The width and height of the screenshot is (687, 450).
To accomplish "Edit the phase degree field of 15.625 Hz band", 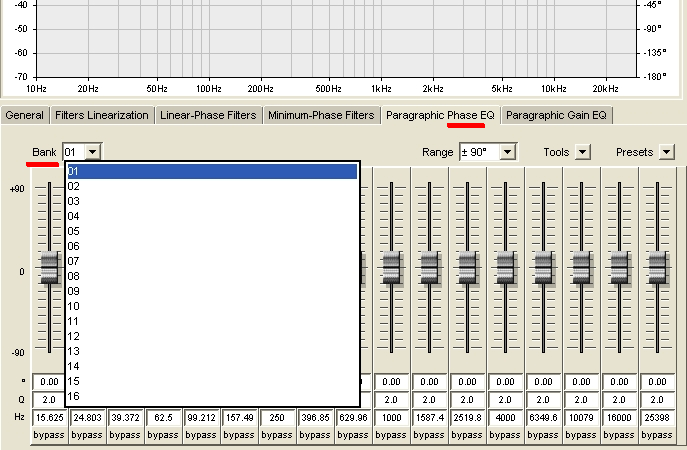I will pos(49,382).
